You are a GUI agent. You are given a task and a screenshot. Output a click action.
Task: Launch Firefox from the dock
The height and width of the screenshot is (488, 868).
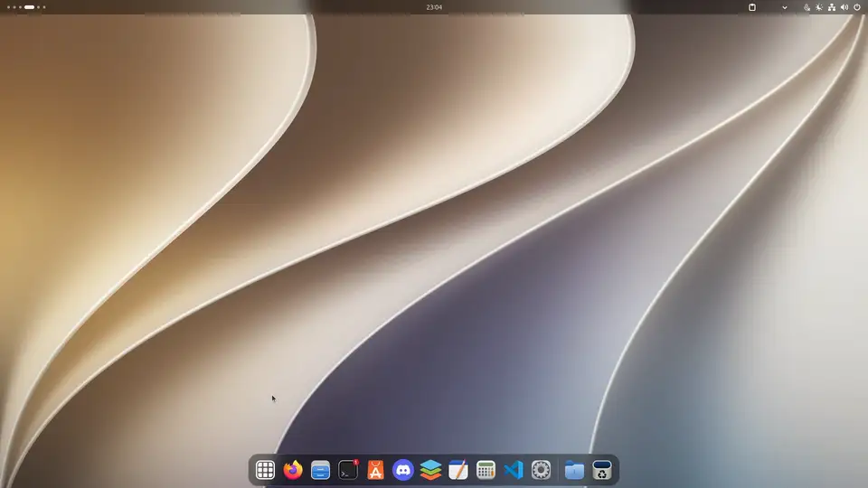293,470
